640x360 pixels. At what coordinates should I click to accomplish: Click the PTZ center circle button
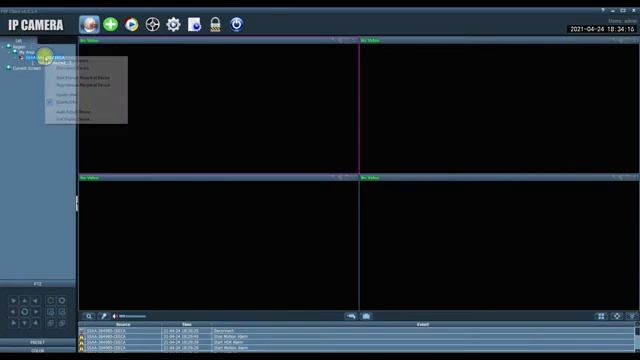[x=24, y=312]
